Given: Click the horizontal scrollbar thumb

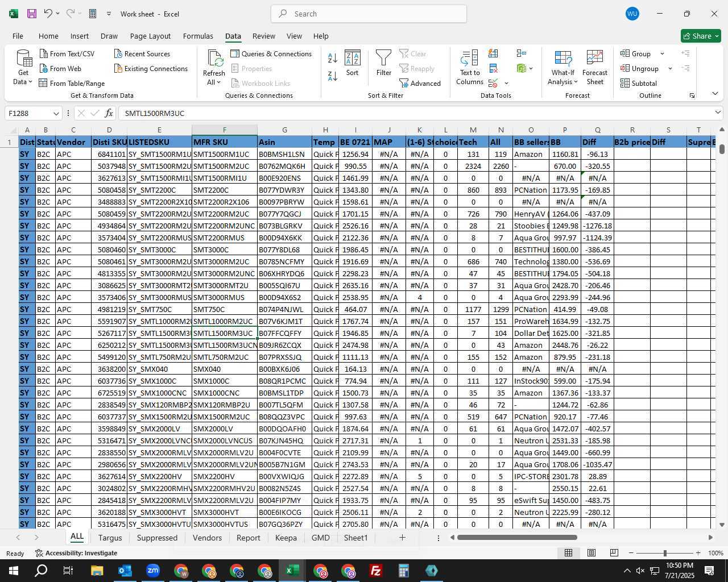Looking at the screenshot, I should 516,538.
